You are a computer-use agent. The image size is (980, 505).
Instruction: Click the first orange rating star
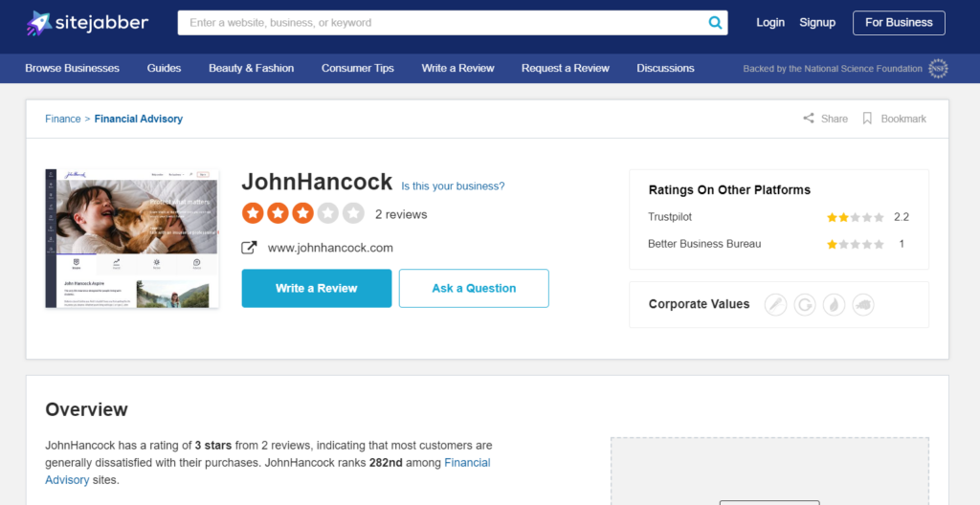click(x=253, y=213)
